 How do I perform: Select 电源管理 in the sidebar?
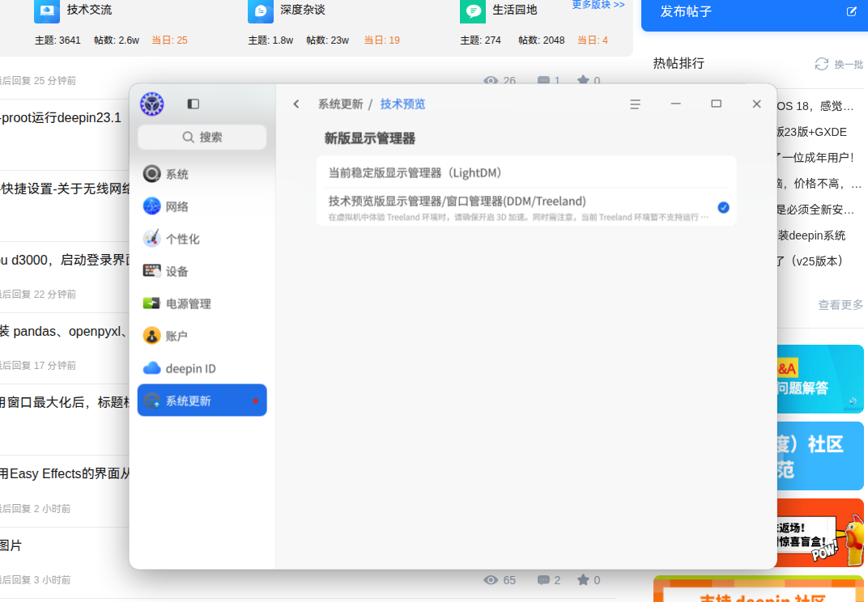(x=202, y=303)
